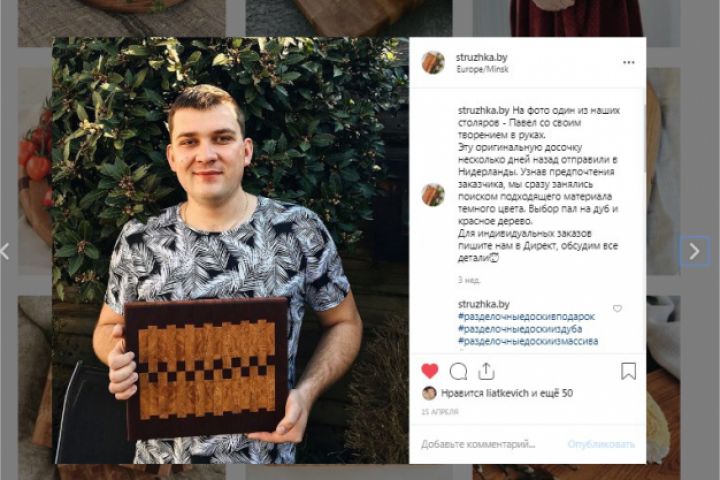
Task: Save the post with the bookmark icon
Action: 628,371
